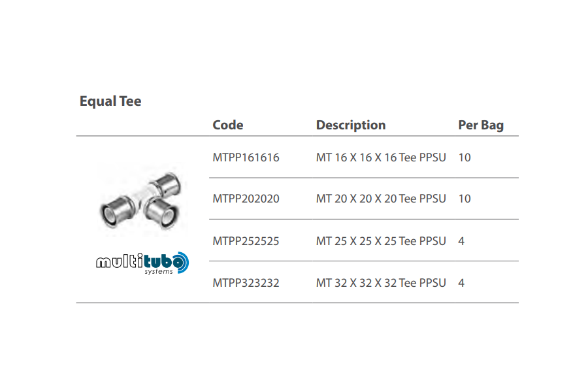
Task: Select product code MTPP252525
Action: point(246,241)
